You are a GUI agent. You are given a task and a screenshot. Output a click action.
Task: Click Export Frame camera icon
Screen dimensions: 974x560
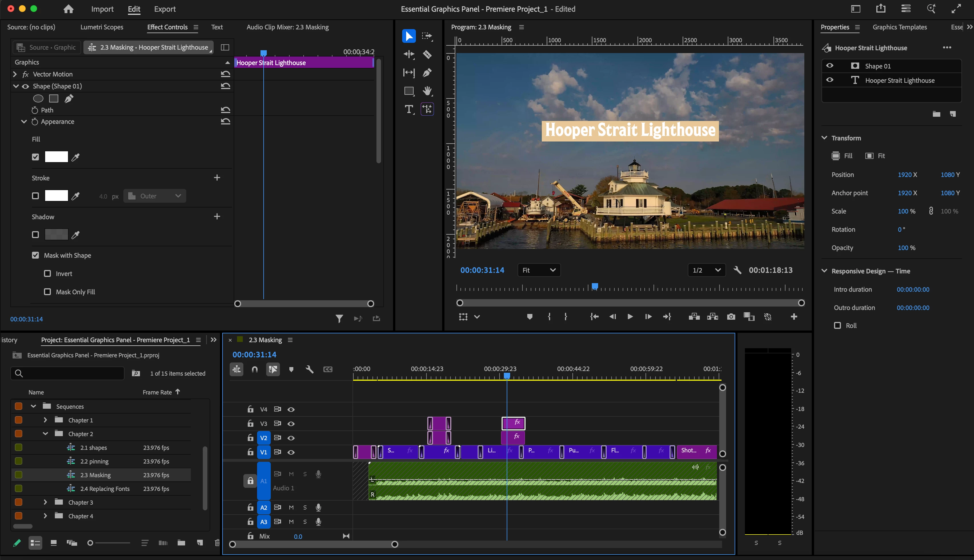[x=731, y=317]
